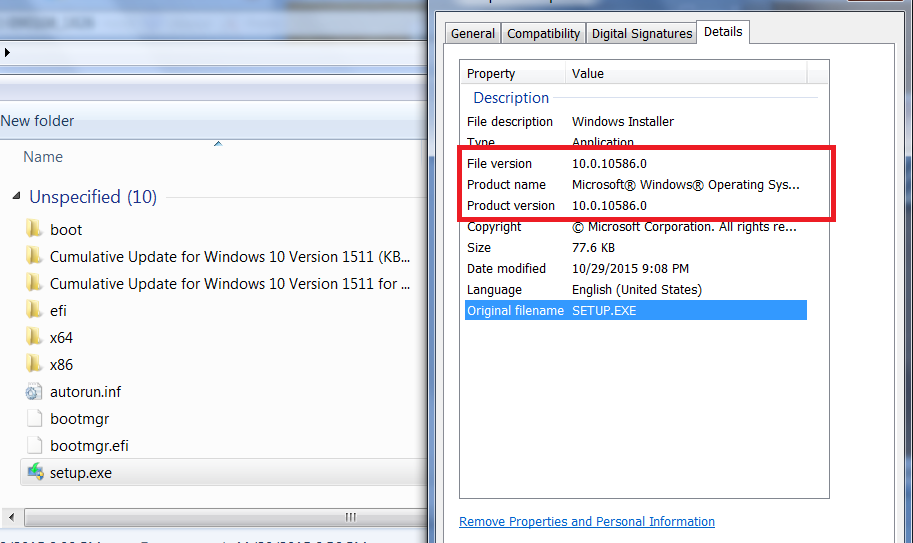Image resolution: width=913 pixels, height=543 pixels.
Task: Click folder icon of Cumulative Update 1511 for... row
Action: pyautogui.click(x=34, y=283)
